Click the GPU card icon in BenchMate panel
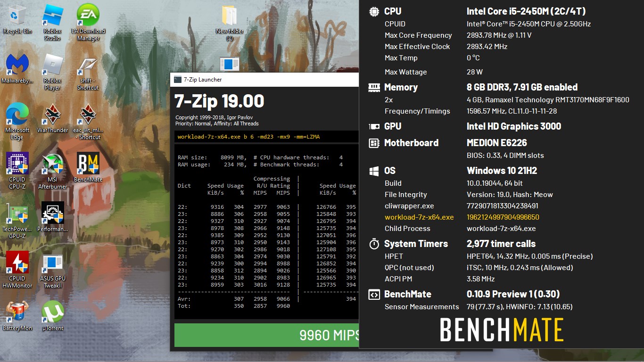 point(374,126)
